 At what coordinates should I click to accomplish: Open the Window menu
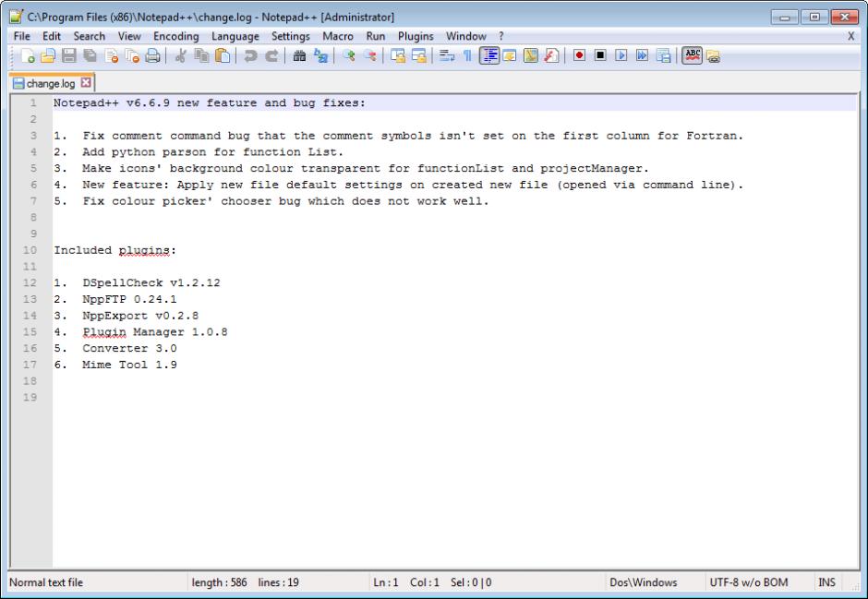(x=466, y=36)
